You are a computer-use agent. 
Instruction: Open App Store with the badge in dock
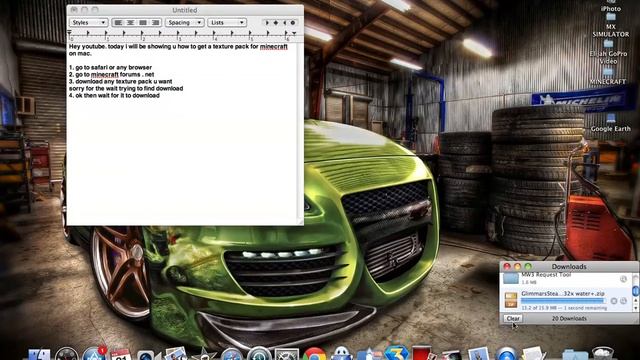pyautogui.click(x=94, y=354)
